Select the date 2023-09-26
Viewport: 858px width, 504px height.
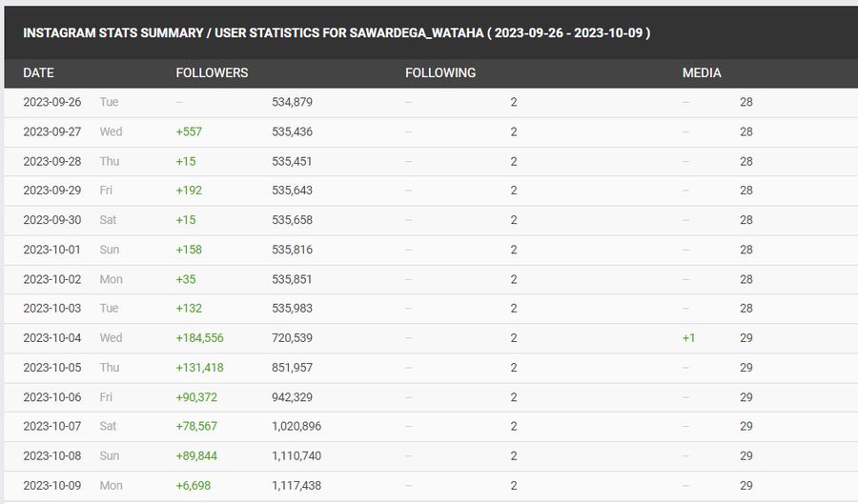pyautogui.click(x=52, y=102)
